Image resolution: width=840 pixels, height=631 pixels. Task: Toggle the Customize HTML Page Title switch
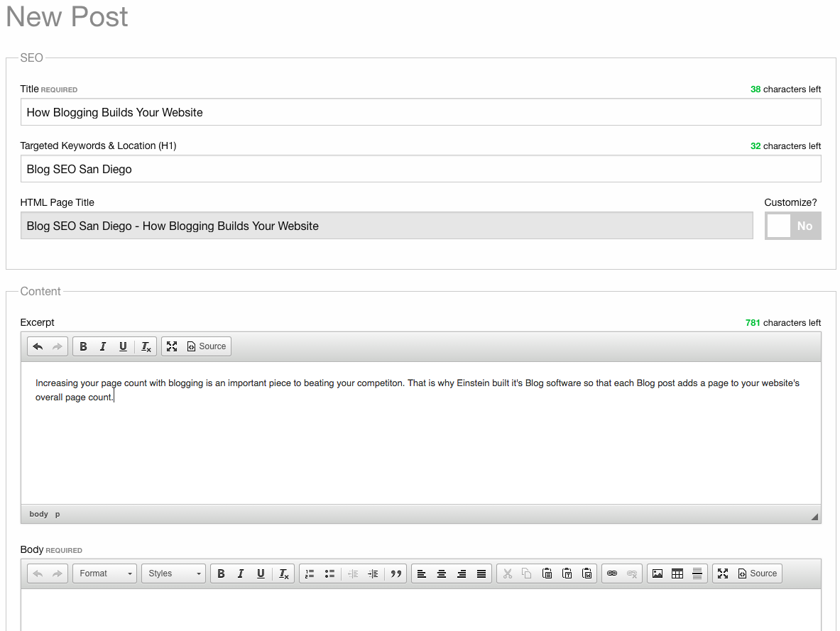(792, 226)
